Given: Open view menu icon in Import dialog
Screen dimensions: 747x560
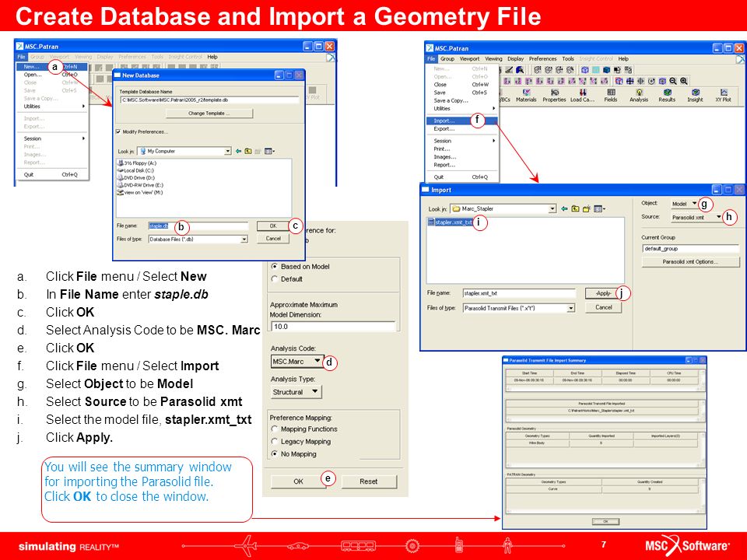Looking at the screenshot, I should pyautogui.click(x=599, y=208).
